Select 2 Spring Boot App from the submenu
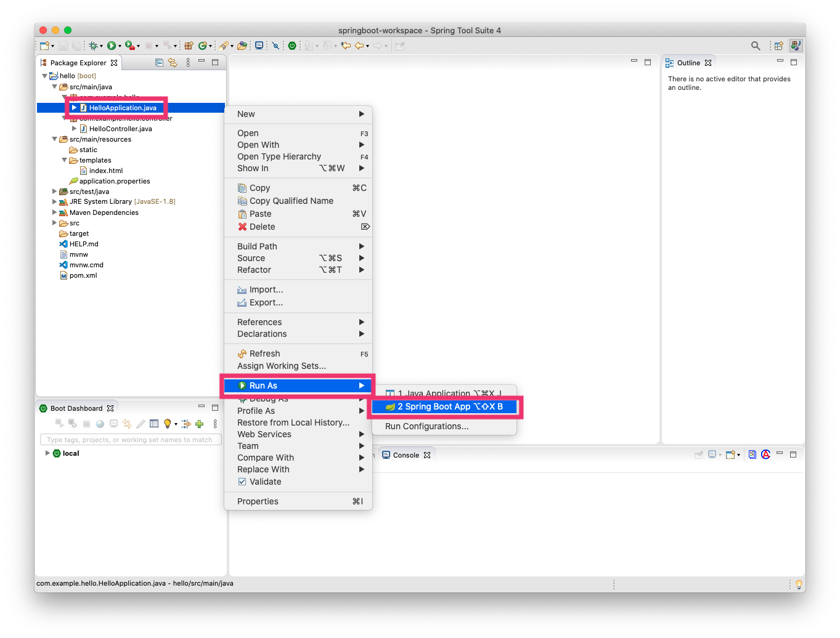The height and width of the screenshot is (638, 840). (x=445, y=406)
